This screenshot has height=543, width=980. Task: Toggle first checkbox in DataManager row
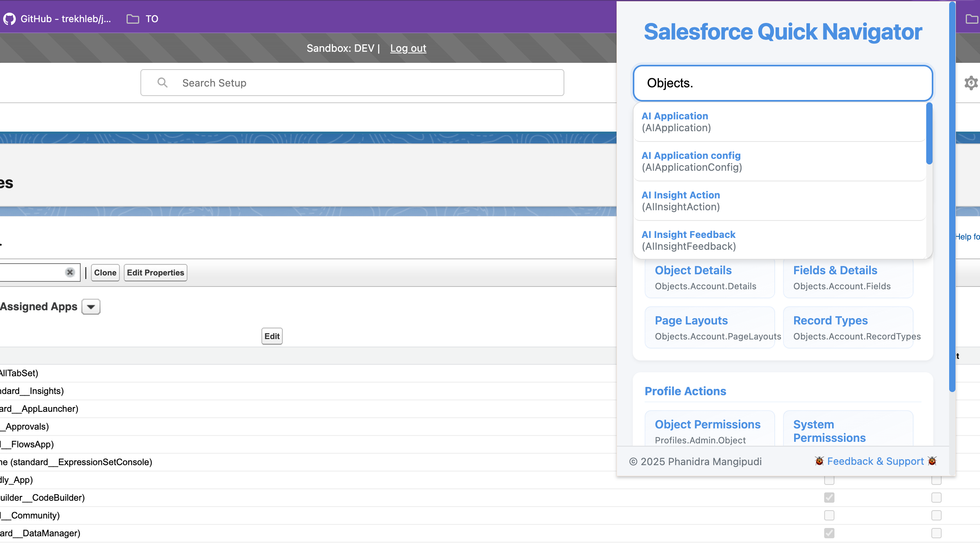[829, 533]
